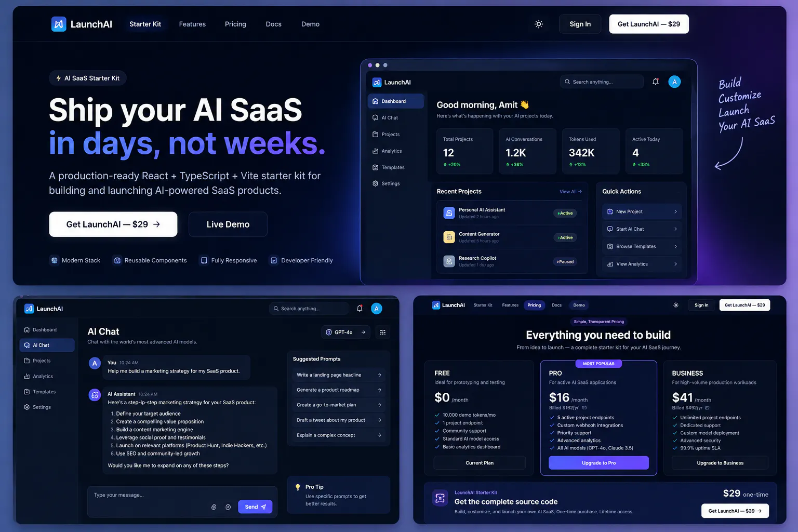This screenshot has width=798, height=532.
Task: Open notifications bell in the dashboard preview
Action: tap(656, 82)
